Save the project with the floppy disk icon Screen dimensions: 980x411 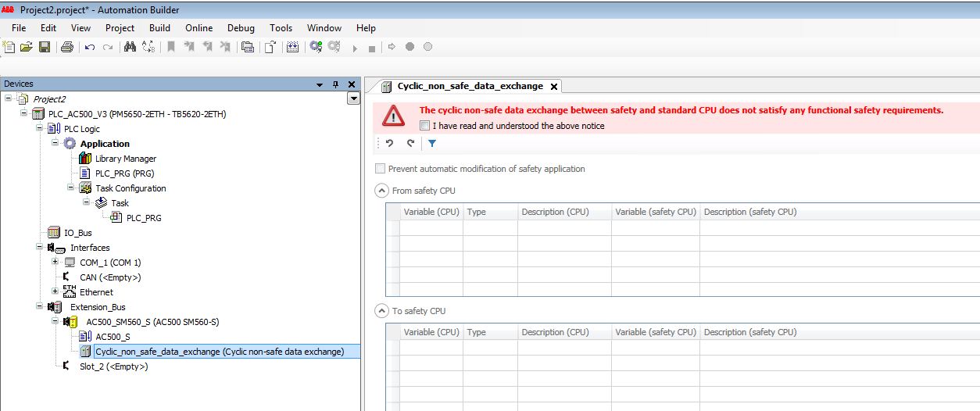coord(45,47)
